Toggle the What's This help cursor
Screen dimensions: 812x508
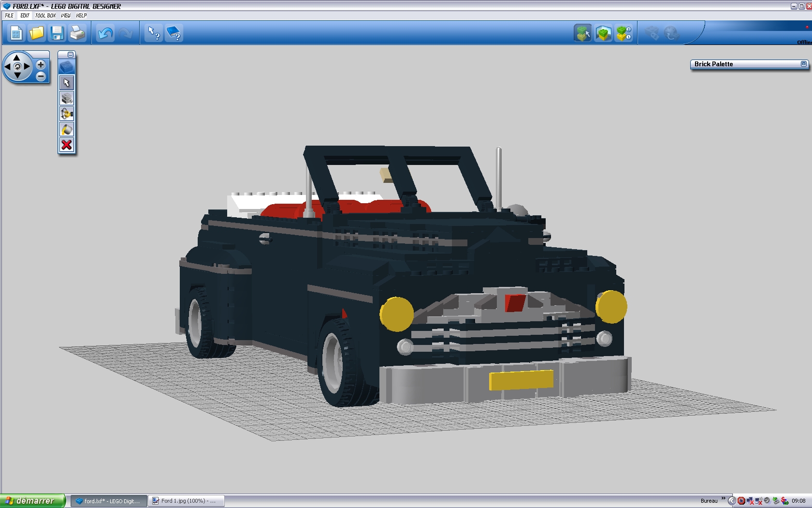click(153, 33)
